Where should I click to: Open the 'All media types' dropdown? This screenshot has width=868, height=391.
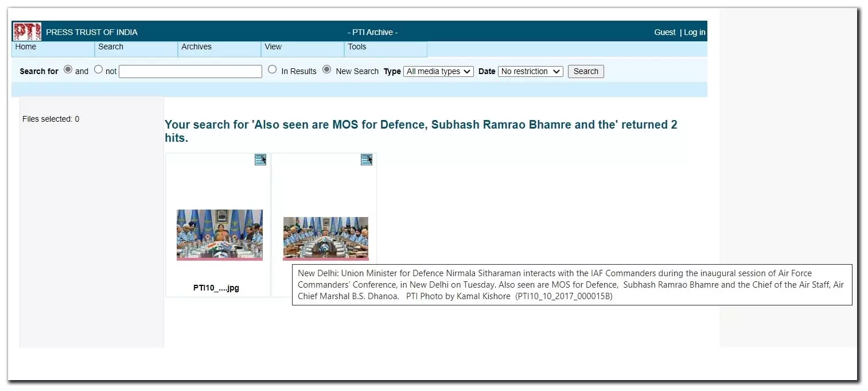pos(438,71)
